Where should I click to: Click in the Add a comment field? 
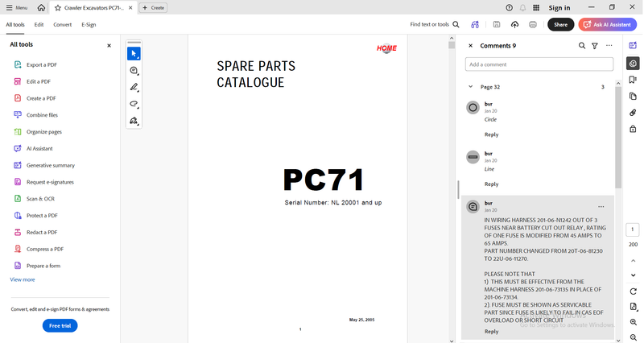click(539, 64)
